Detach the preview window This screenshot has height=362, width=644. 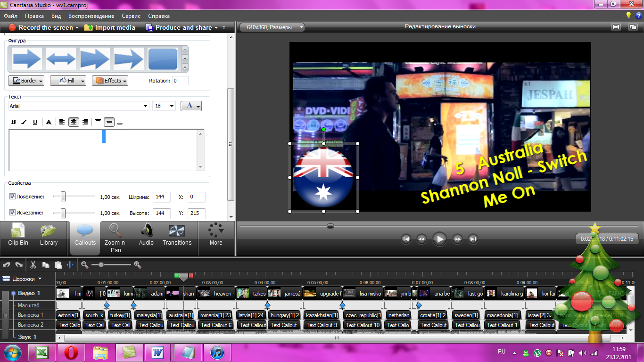[x=633, y=27]
